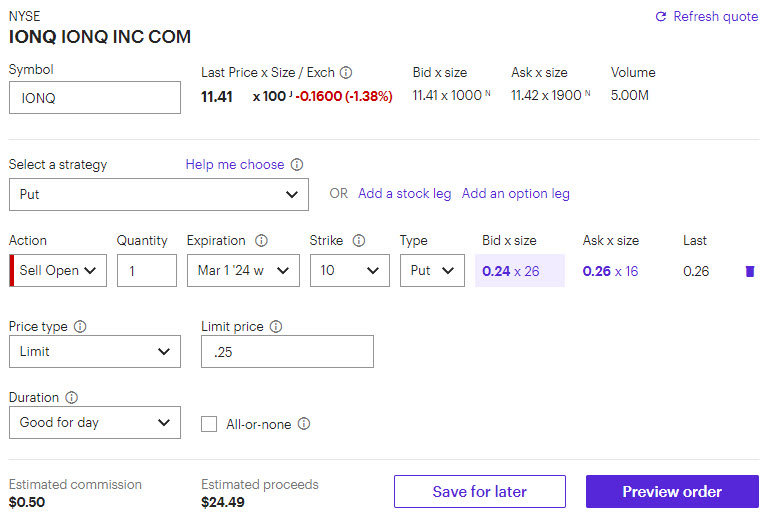Click the All-or-none info icon
Image resolution: width=767 pixels, height=521 pixels.
point(304,424)
